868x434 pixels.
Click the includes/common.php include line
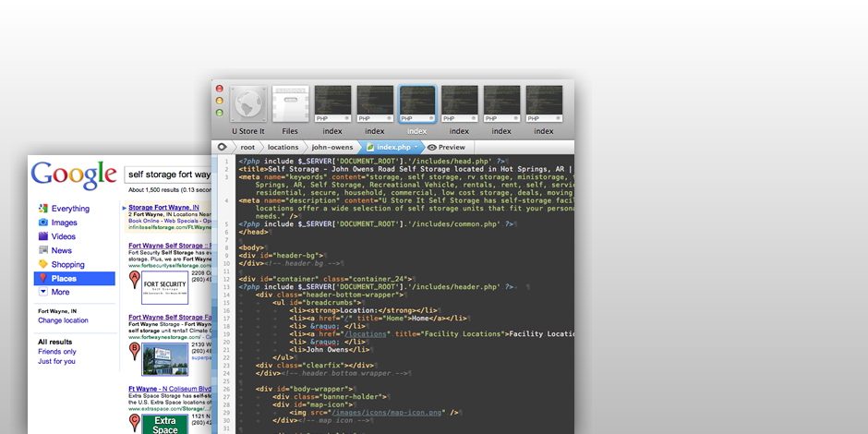377,224
